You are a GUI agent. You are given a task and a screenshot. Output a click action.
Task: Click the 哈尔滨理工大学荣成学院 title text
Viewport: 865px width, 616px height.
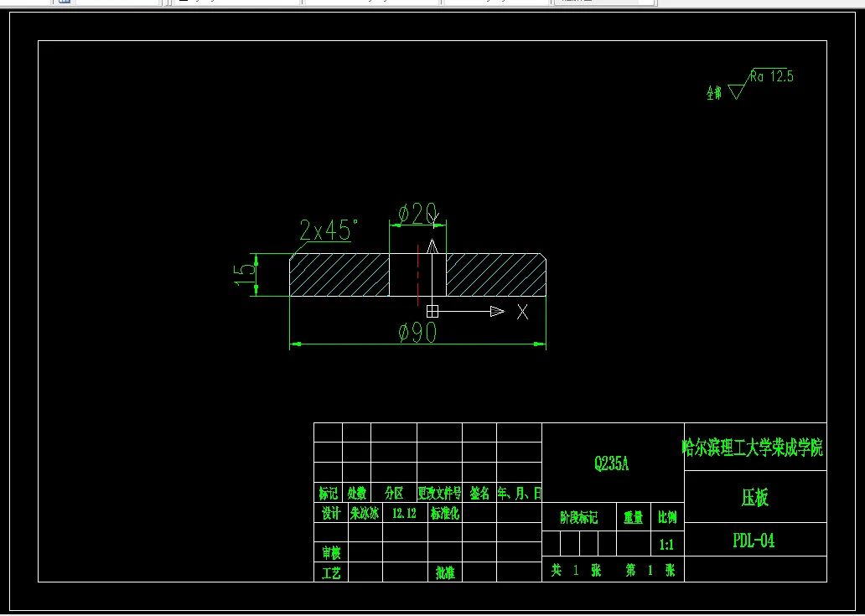click(x=753, y=448)
